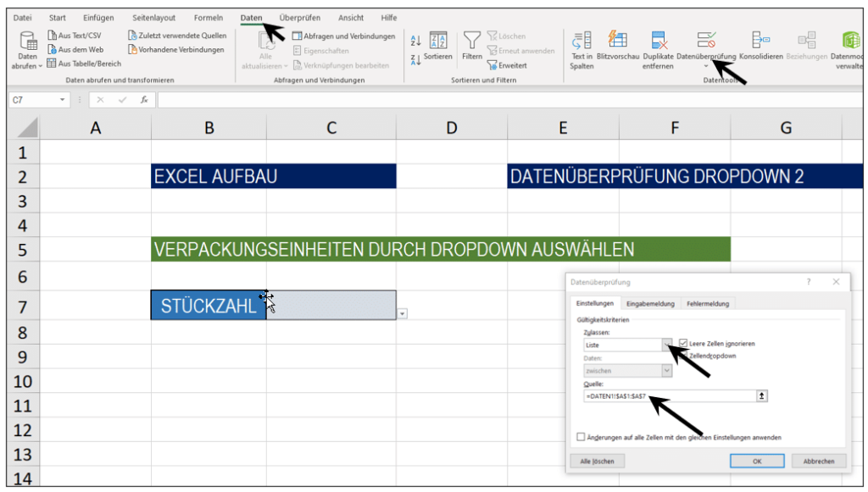The height and width of the screenshot is (492, 868).
Task: Select the Einstellungen dialog tab
Action: point(594,303)
